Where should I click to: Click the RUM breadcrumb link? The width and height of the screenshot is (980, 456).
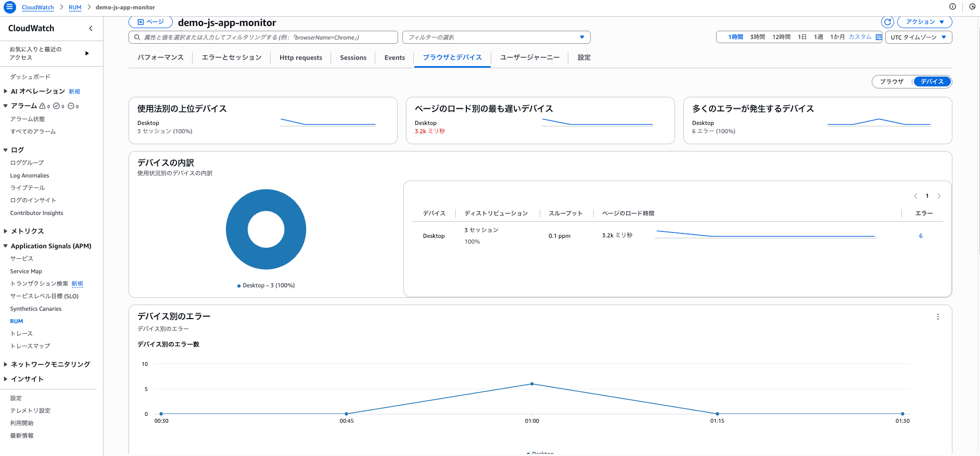click(75, 7)
